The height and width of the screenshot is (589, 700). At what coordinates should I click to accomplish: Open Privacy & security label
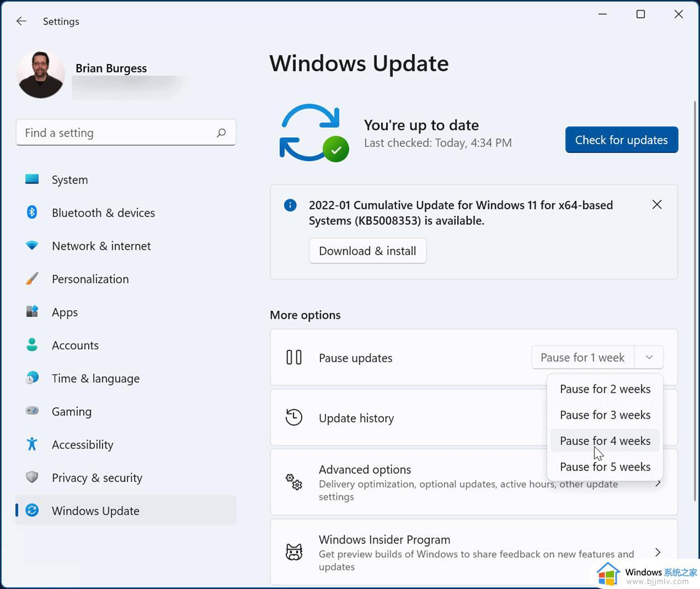click(97, 478)
